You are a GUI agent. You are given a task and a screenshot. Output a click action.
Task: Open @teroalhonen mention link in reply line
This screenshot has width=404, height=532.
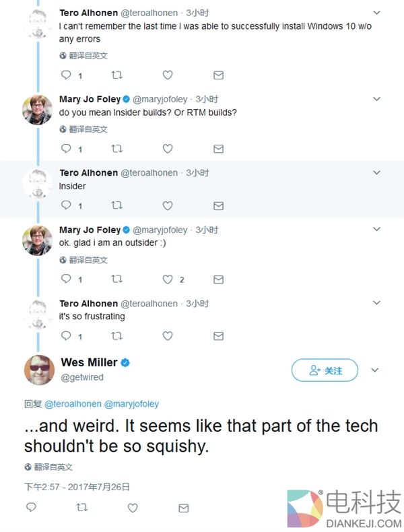click(73, 404)
